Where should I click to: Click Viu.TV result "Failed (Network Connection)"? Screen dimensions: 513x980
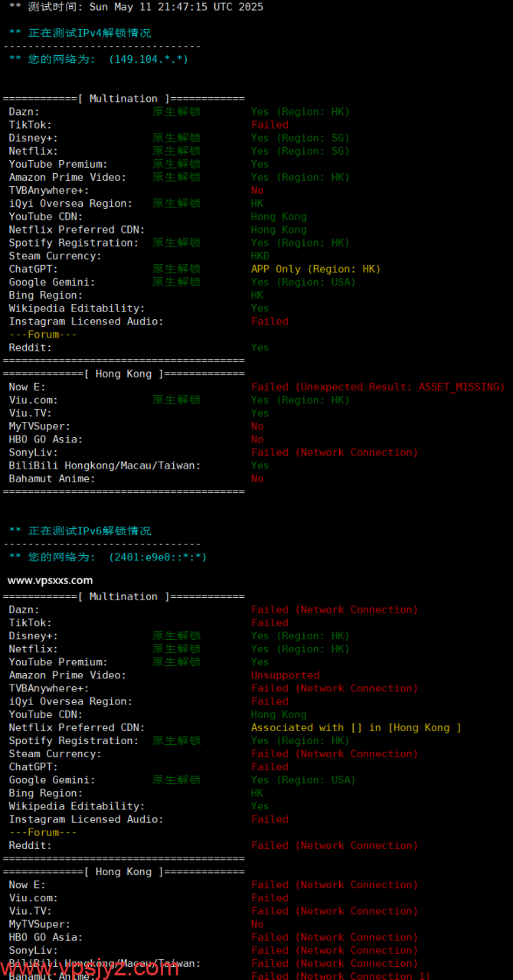pos(335,910)
